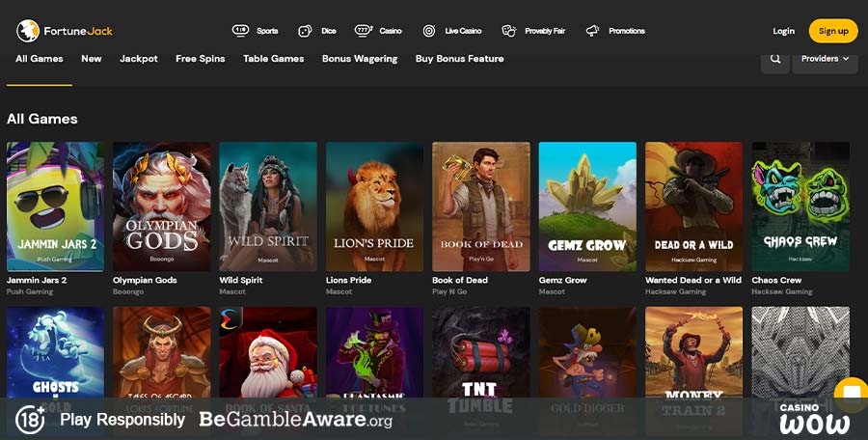
Task: Click the 'Lions Pride' title text
Action: point(349,281)
